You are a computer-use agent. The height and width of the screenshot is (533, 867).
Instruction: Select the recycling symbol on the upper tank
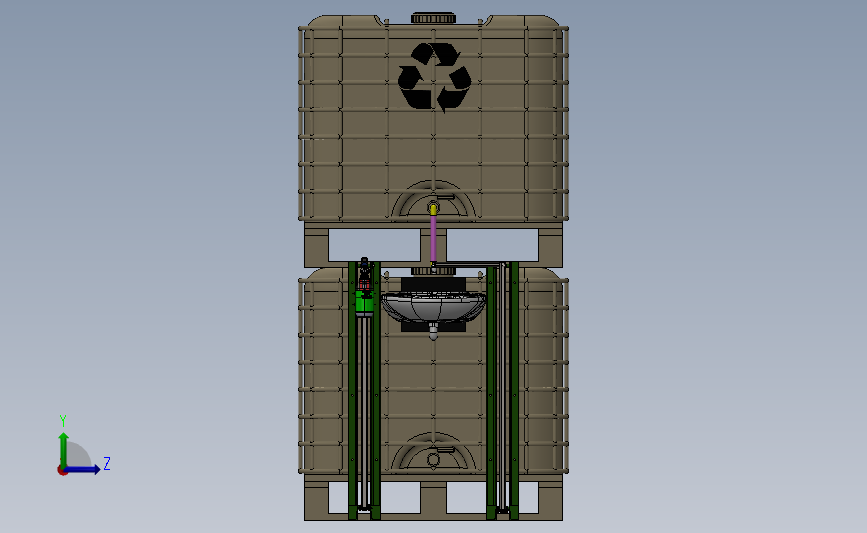(x=435, y=77)
